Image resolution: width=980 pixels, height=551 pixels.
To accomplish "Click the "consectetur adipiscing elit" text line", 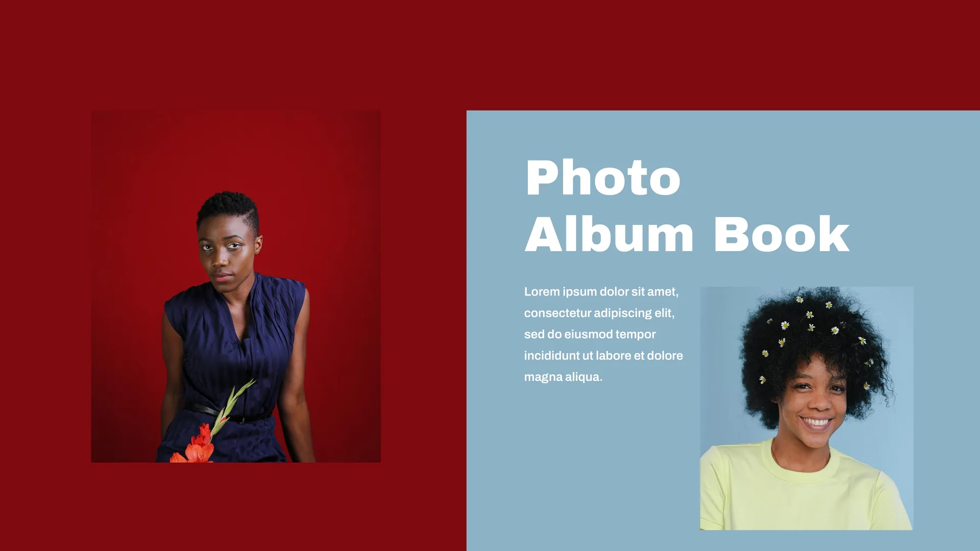I will [599, 313].
